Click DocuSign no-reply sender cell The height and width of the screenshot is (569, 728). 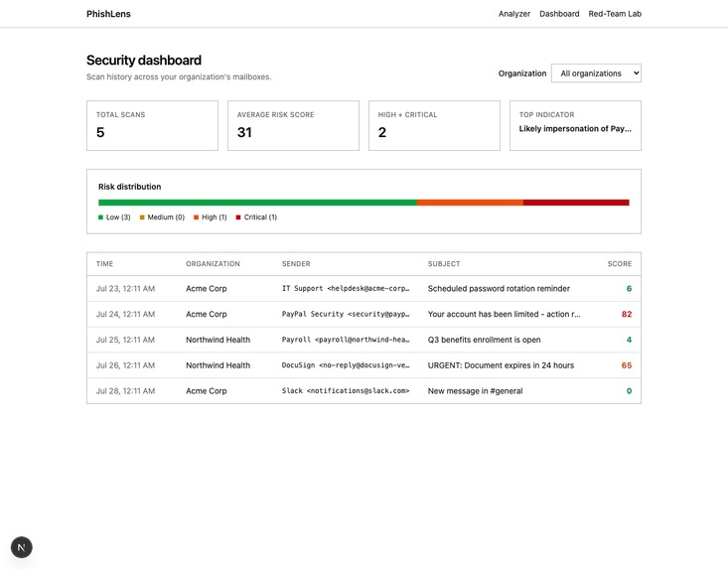pos(346,365)
